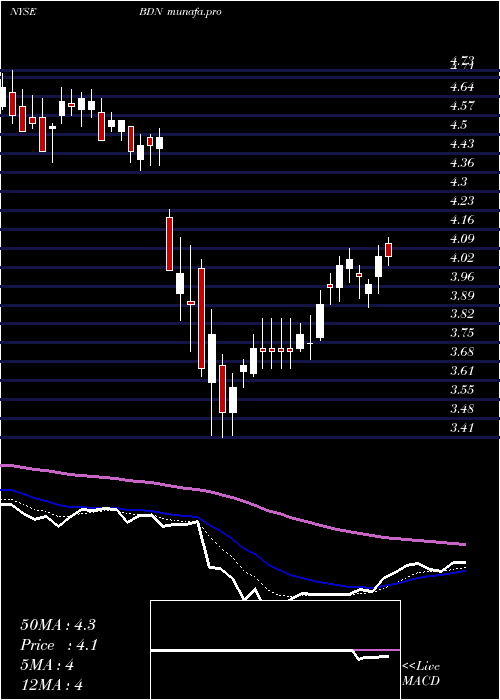Select the 3.68 price axis label

pyautogui.click(x=462, y=352)
